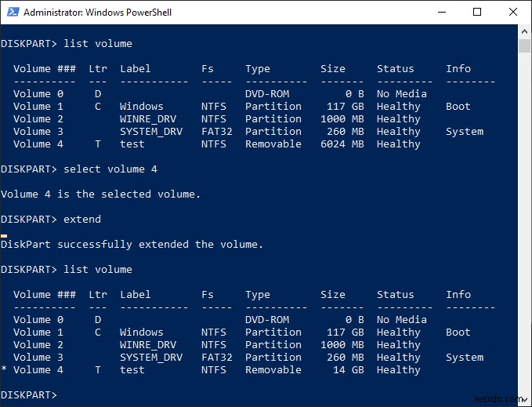Click 'test' label in second volume table
Image resolution: width=532 pixels, height=407 pixels.
click(132, 369)
